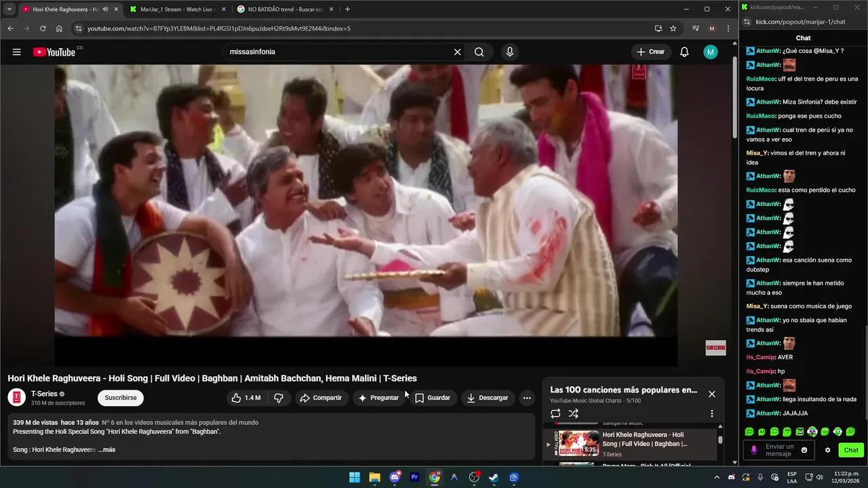Clear the YouTube search text
868x488 pixels.
[457, 52]
